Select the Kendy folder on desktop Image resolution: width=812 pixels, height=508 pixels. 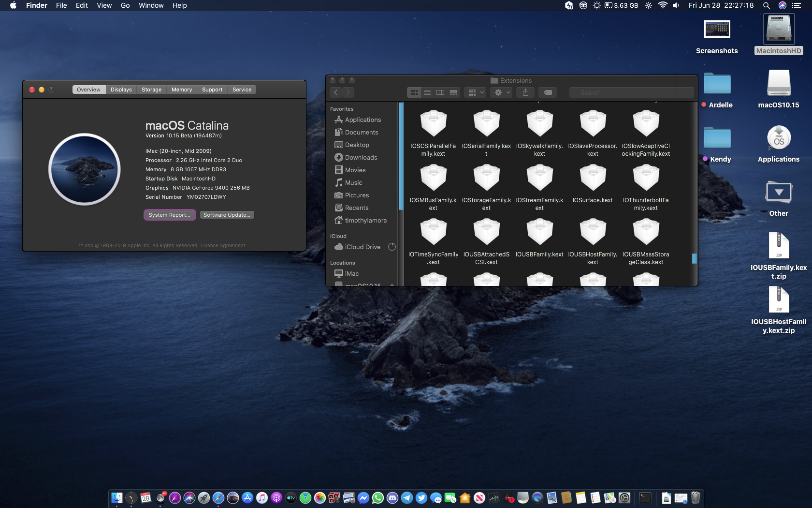pyautogui.click(x=717, y=144)
